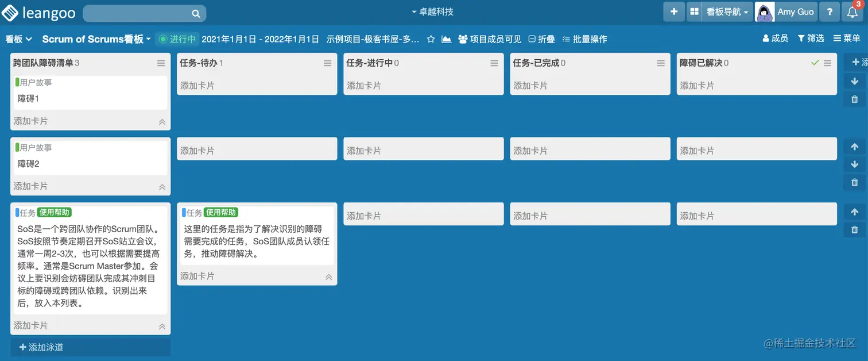This screenshot has height=361, width=868.
Task: Click the 用户故事 label on 障碍1 card
Action: click(34, 83)
